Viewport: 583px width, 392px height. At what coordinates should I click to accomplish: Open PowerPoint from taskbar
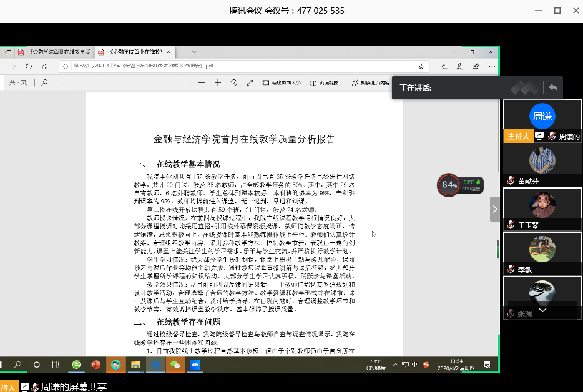(96, 365)
